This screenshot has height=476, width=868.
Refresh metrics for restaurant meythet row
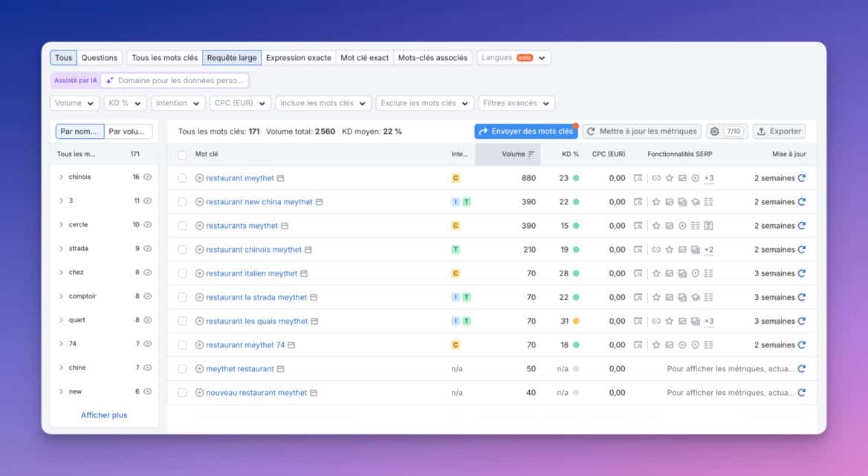(x=802, y=178)
